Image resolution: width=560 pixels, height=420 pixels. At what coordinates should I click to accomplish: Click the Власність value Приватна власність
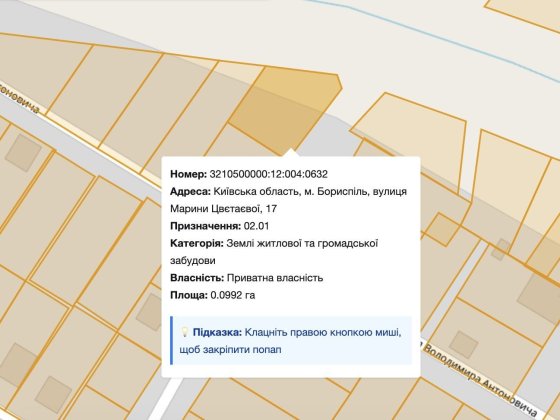[x=275, y=278]
